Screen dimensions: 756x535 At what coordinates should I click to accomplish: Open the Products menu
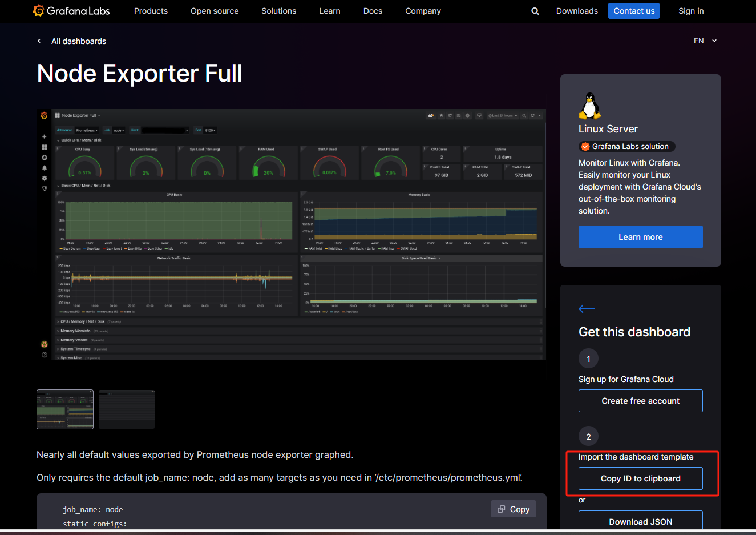click(151, 11)
